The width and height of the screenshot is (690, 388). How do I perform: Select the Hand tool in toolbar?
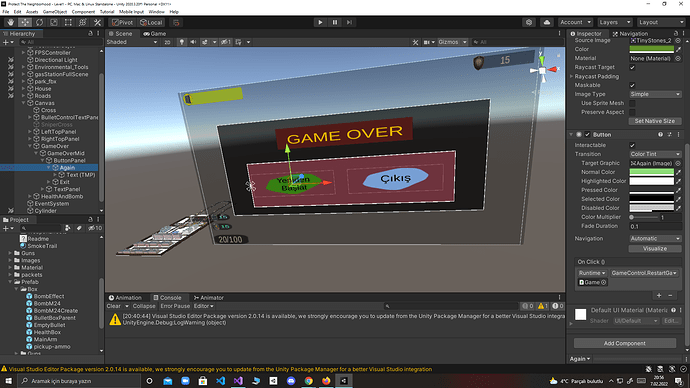click(x=11, y=22)
